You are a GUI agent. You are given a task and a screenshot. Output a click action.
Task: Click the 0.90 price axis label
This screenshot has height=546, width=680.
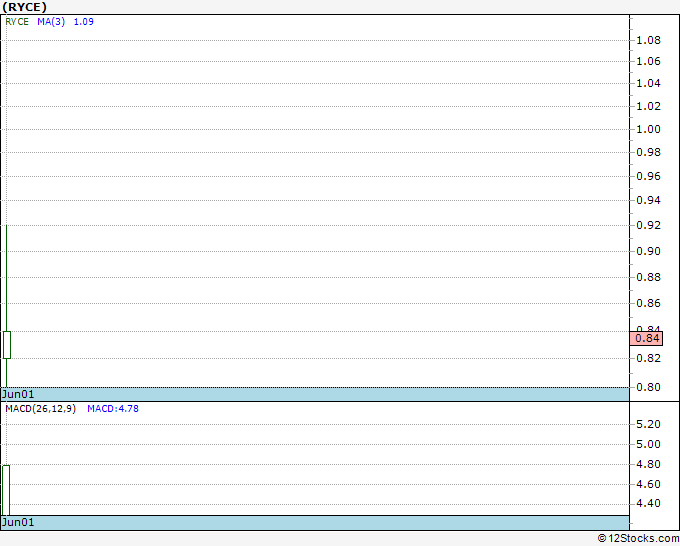(x=648, y=251)
